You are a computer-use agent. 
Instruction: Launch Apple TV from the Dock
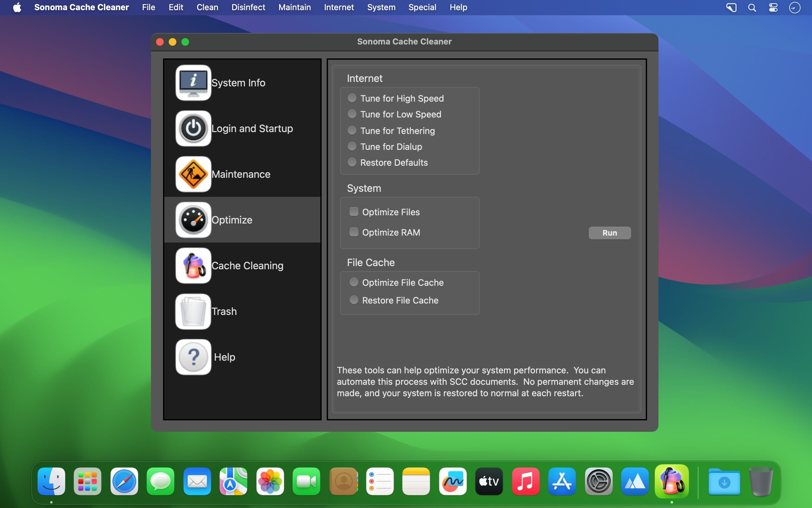point(489,481)
